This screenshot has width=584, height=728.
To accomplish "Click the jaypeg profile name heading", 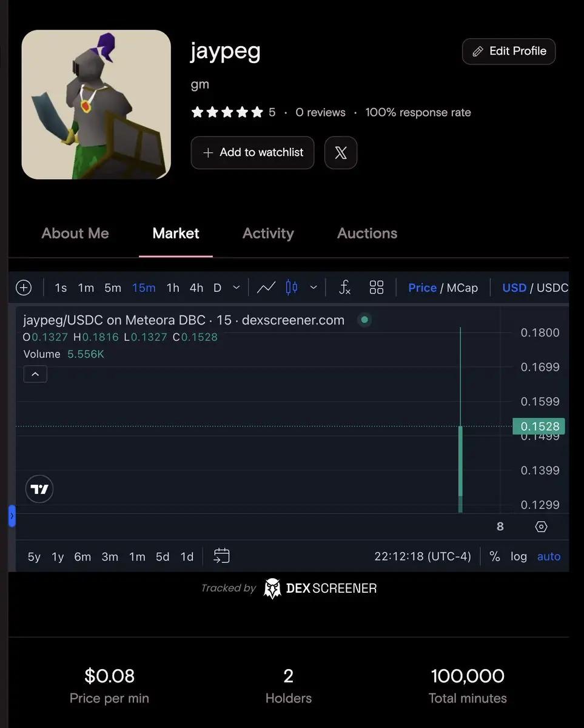I will [226, 52].
